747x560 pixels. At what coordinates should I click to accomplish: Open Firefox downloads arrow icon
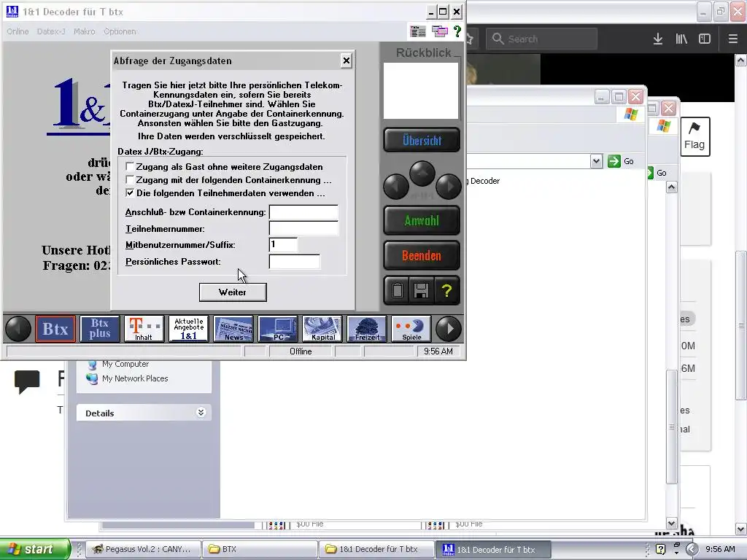[x=658, y=39]
